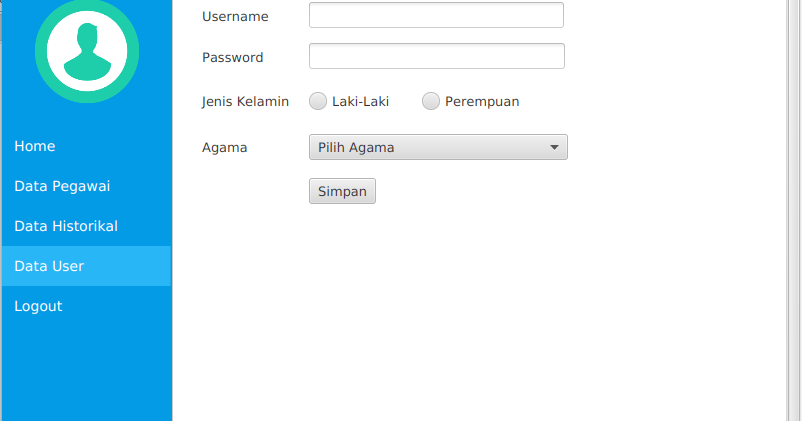Click the vertical scrollbar on the right edge

tap(794, 210)
